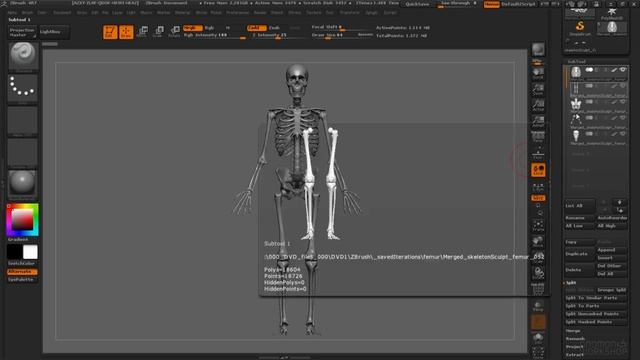The height and width of the screenshot is (360, 640).
Task: Expand the Merge section
Action: (573, 331)
